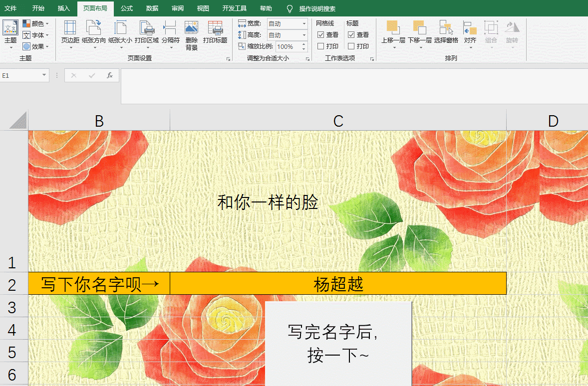The width and height of the screenshot is (588, 386).
Task: Click the 纸张大小 paper size icon
Action: coord(120,28)
